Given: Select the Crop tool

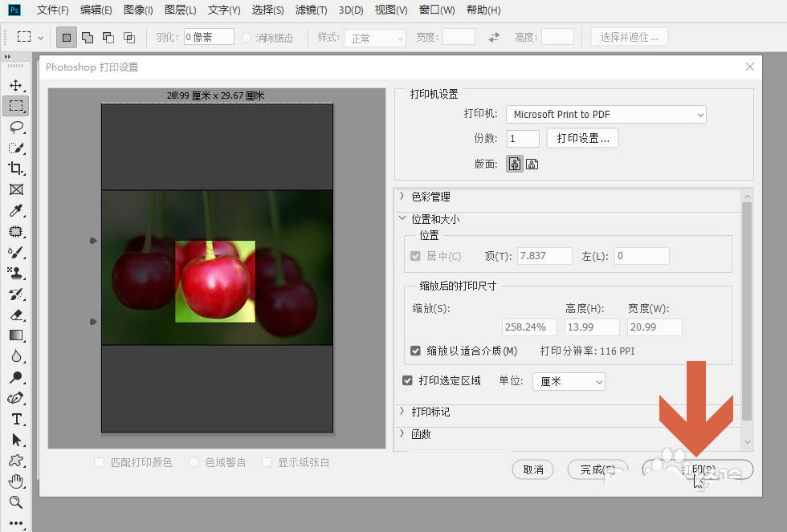Looking at the screenshot, I should point(16,169).
